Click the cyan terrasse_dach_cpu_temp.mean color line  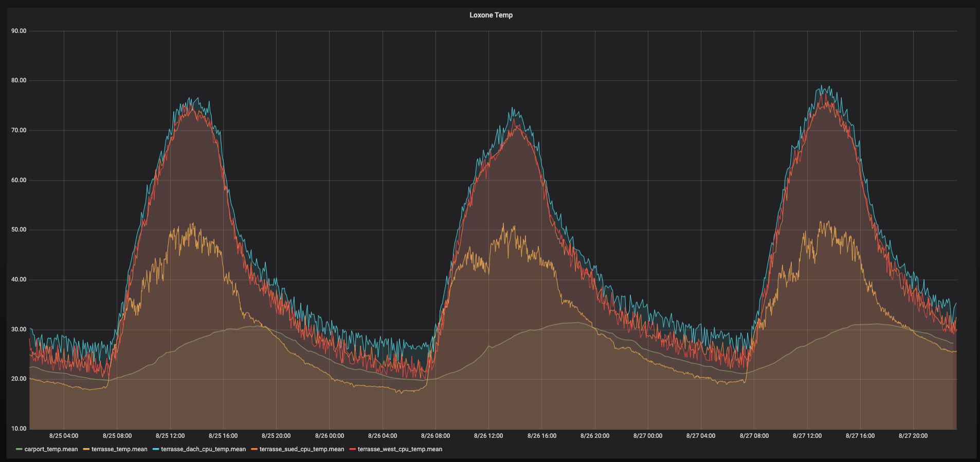coord(156,449)
